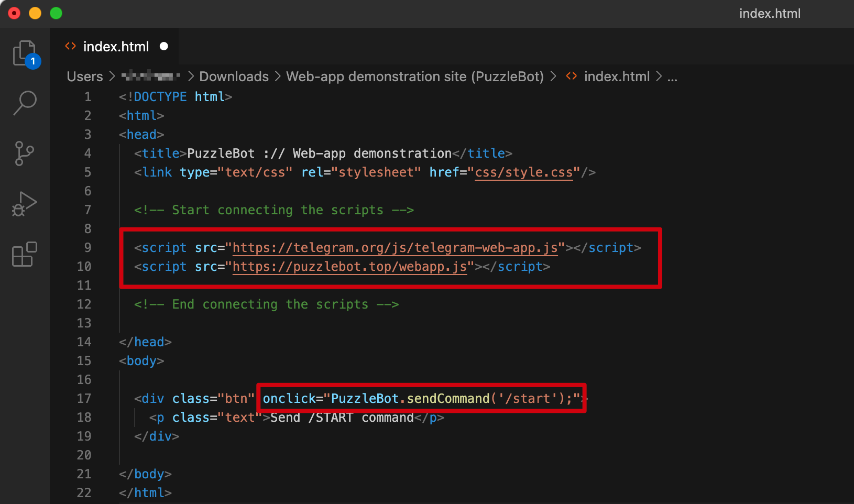Click the DOCTYPE keyword on line 1
Image resolution: width=854 pixels, height=504 pixels.
[160, 97]
